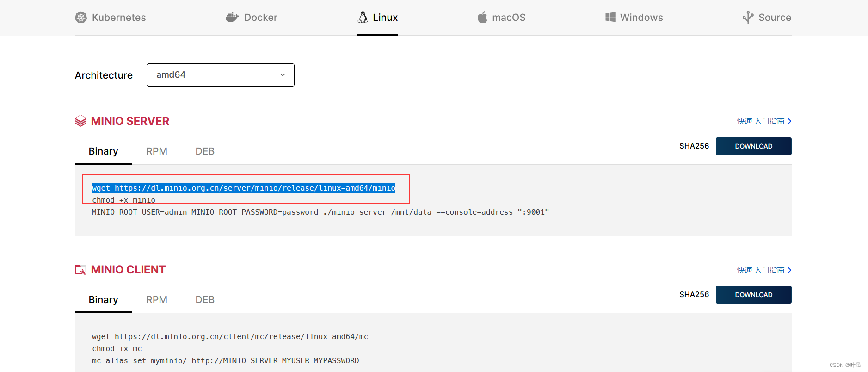Click SHA256 link for MinIO Server
Screen dimensions: 868x372
(694, 146)
